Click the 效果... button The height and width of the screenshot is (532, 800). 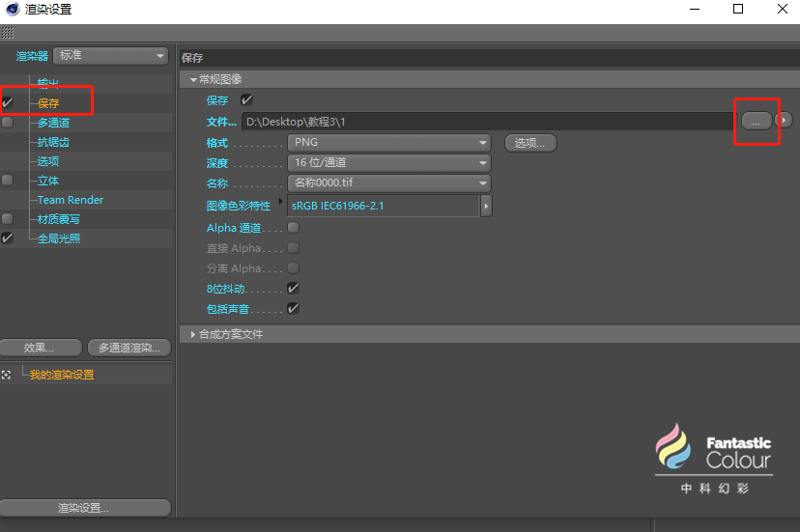click(x=41, y=348)
